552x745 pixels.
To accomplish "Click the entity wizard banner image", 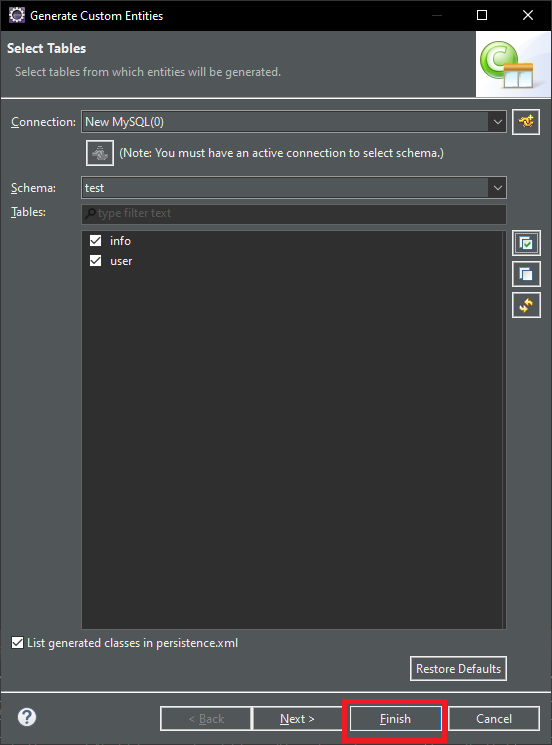I will 513,64.
